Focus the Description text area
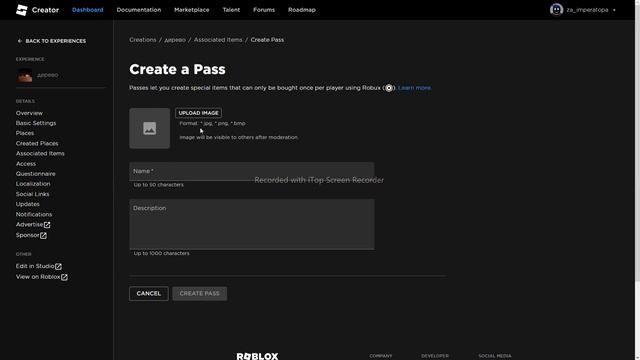640x360 pixels. pyautogui.click(x=251, y=224)
